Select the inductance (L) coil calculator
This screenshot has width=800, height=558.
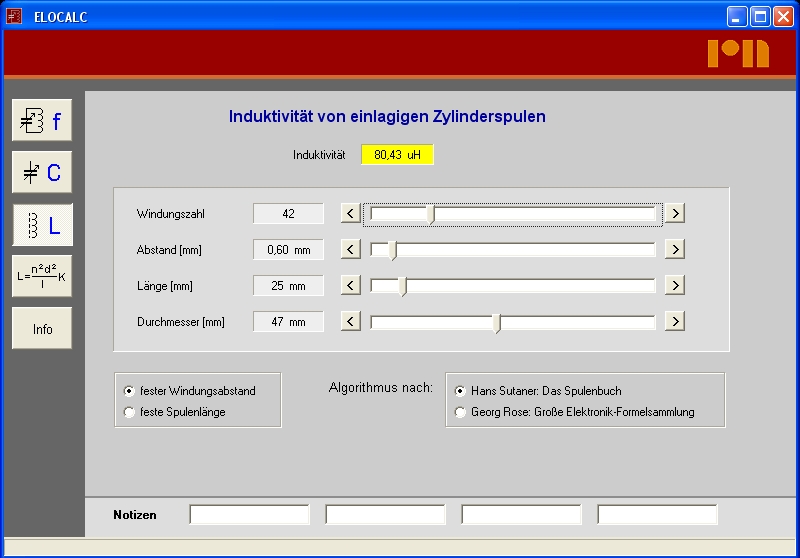pos(42,225)
